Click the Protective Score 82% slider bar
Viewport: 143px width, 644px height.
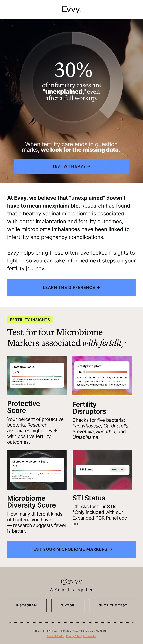[37, 376]
